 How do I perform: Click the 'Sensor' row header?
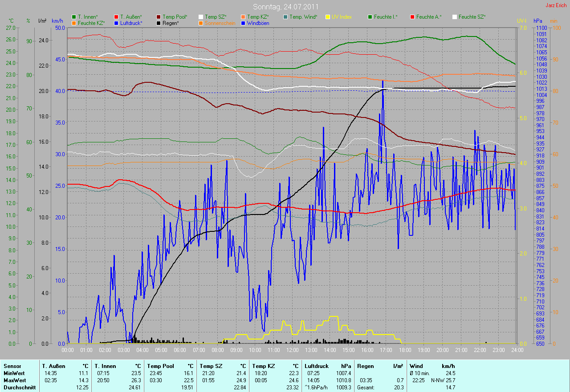tap(12, 366)
